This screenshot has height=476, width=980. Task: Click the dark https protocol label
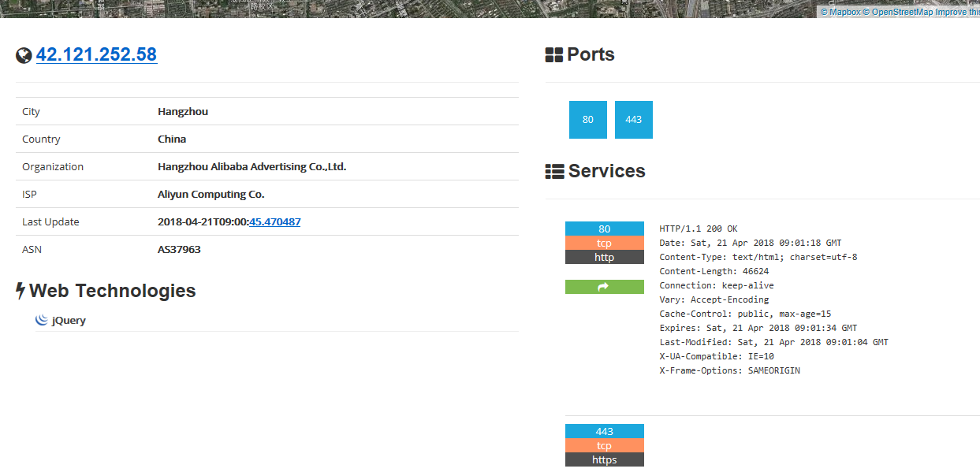point(605,459)
